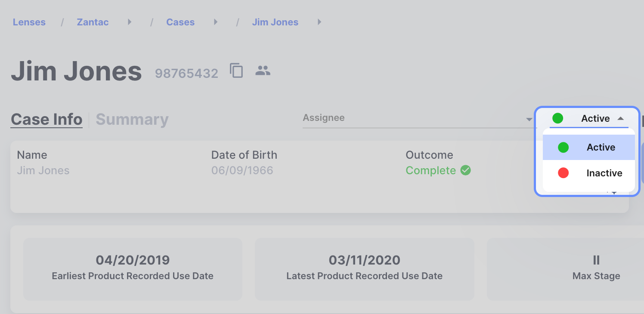Viewport: 644px width, 314px height.
Task: Expand the arrow after Cases breadcrumb
Action: pos(216,22)
